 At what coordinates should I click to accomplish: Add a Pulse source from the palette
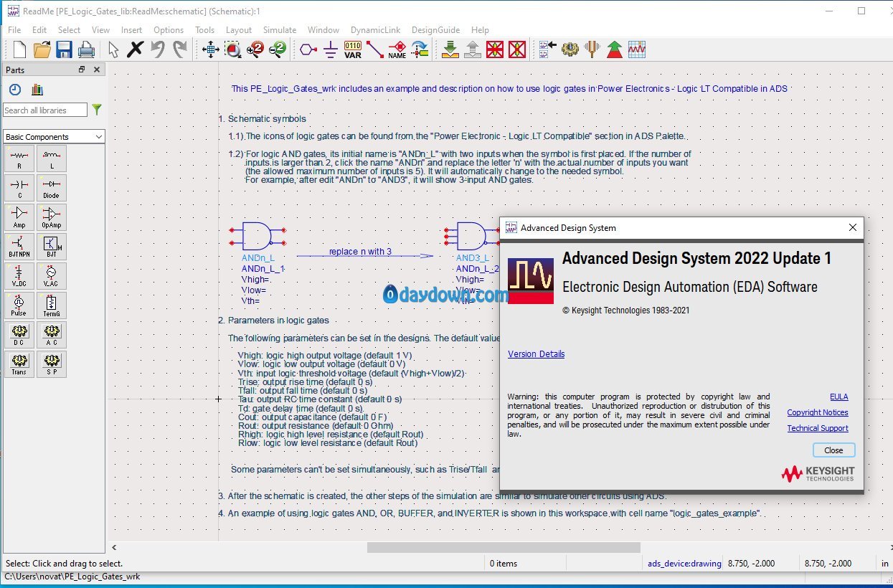pyautogui.click(x=19, y=305)
